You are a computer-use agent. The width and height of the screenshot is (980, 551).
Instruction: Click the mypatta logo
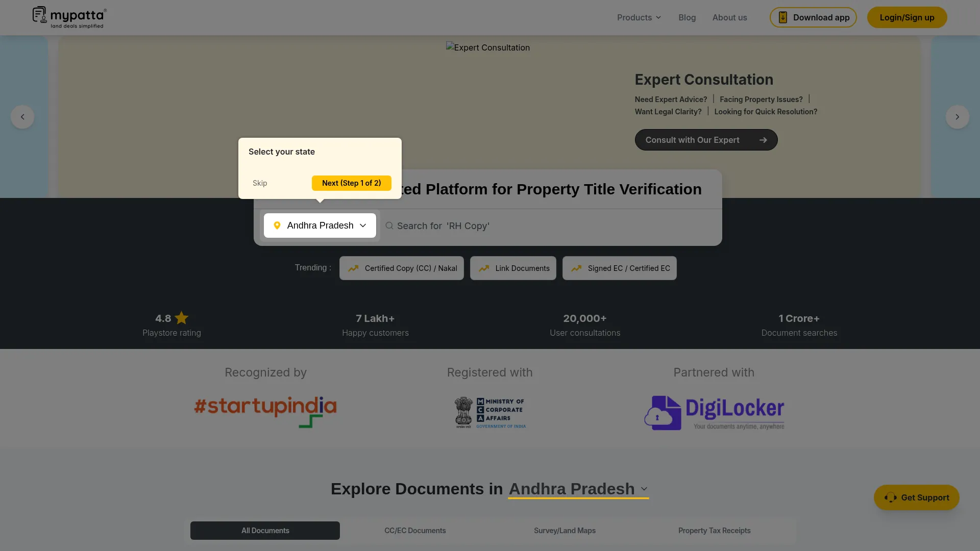pos(69,17)
